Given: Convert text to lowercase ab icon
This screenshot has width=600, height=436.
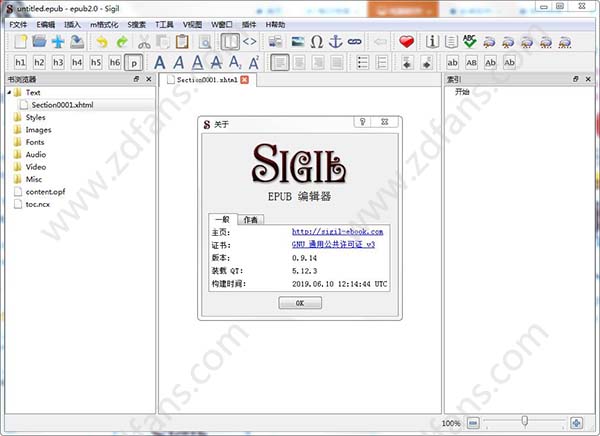Looking at the screenshot, I should tap(452, 62).
